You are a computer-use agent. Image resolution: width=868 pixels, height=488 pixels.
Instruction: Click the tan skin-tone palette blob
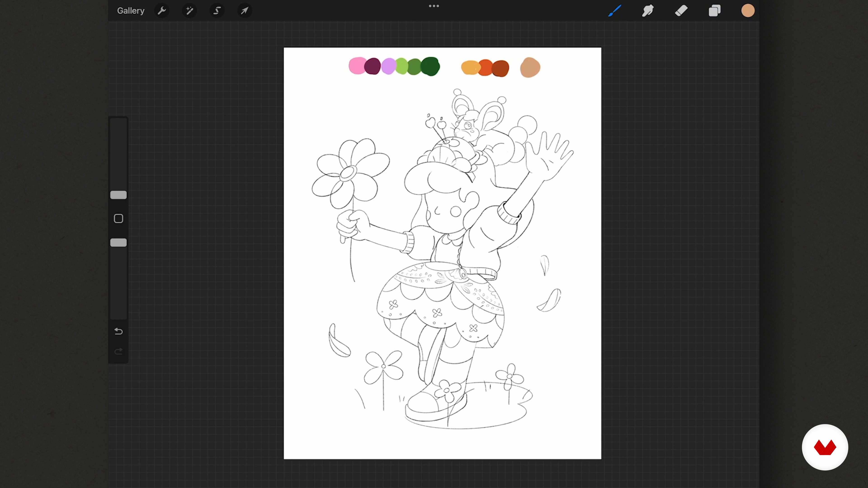pyautogui.click(x=530, y=67)
